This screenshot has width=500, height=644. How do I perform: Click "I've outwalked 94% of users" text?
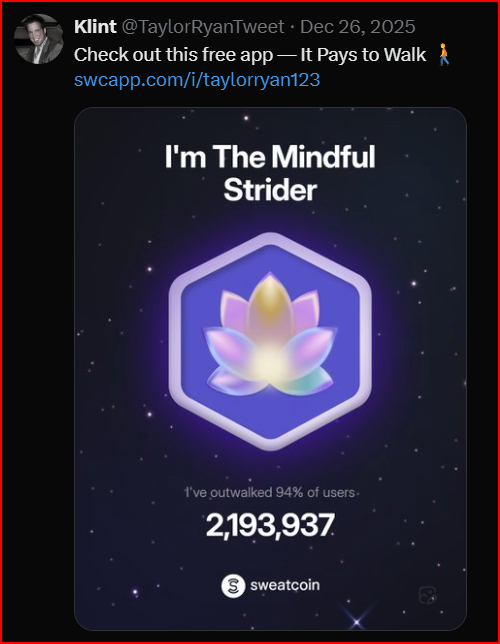270,492
